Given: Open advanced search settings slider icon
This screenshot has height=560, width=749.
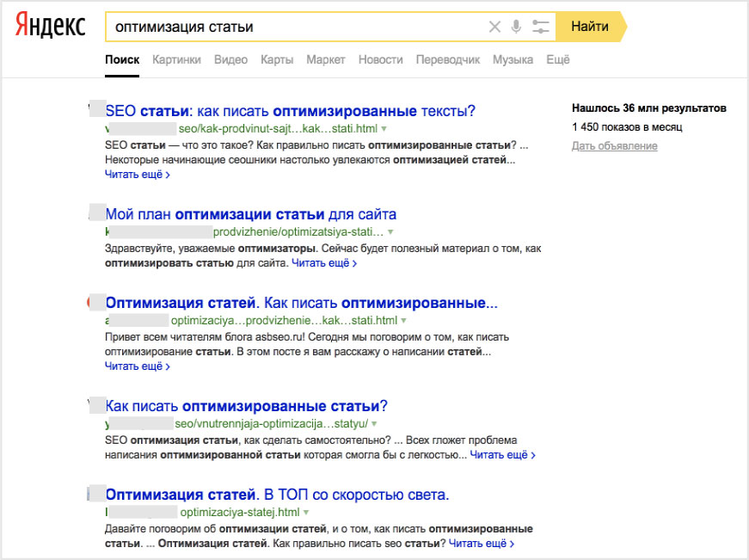Looking at the screenshot, I should 541,27.
